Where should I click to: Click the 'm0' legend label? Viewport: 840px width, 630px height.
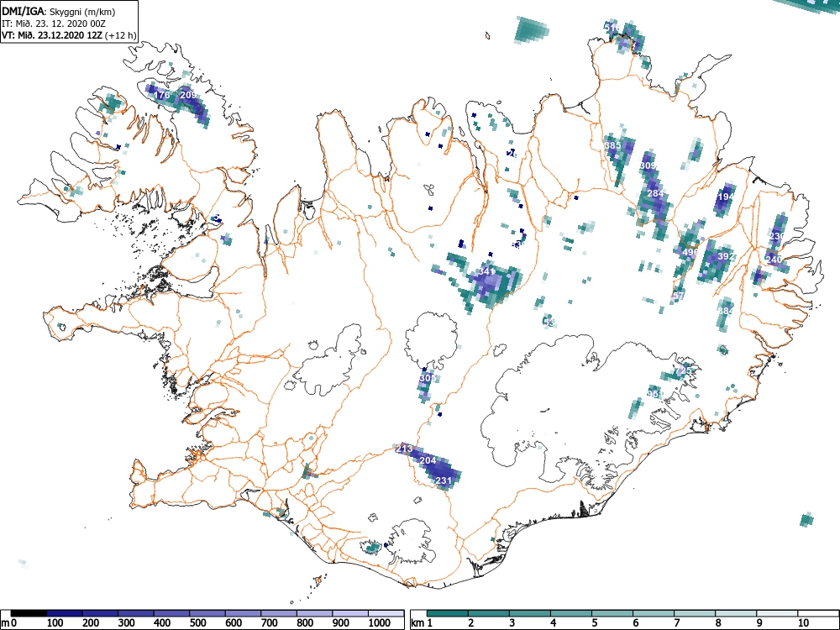tap(8, 623)
